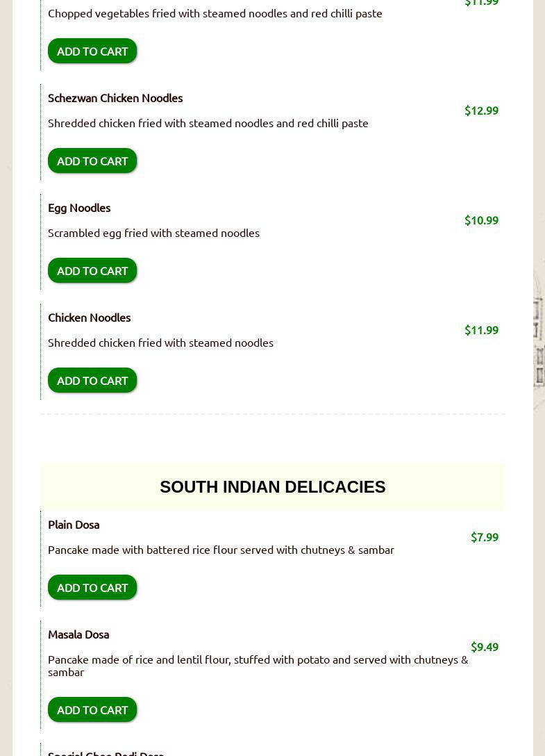Add Masala Dosa to cart
The height and width of the screenshot is (756, 545).
pos(92,709)
